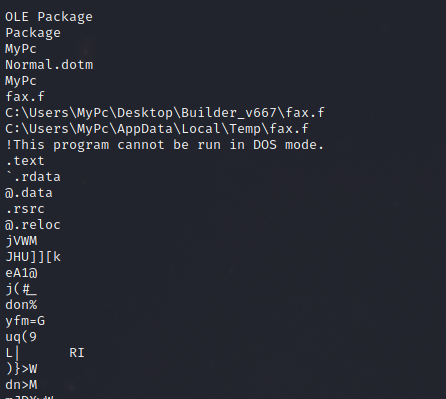The height and width of the screenshot is (399, 446).
Task: Click the '.text' section name
Action: click(x=25, y=161)
